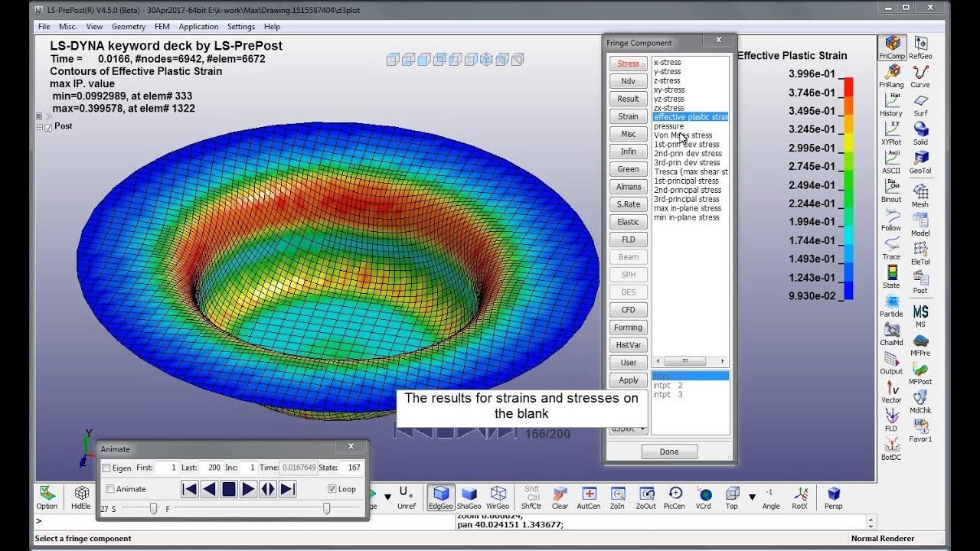Open the XYPlot tool
This screenshot has width=980, height=551.
pyautogui.click(x=891, y=132)
